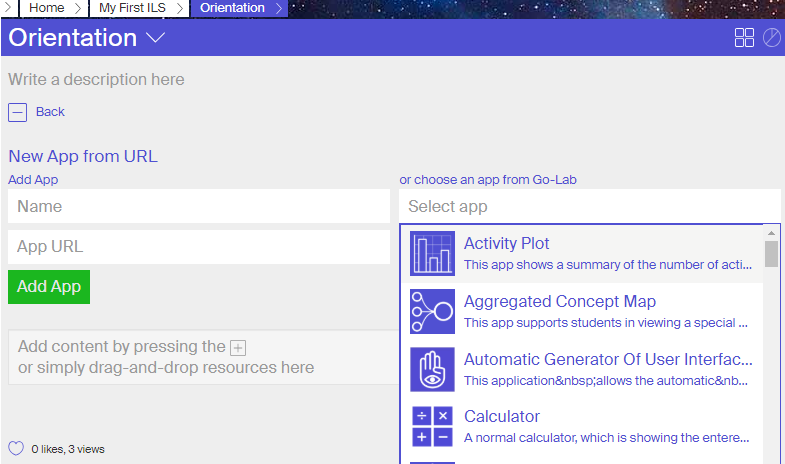
Task: Go to Home breadcrumb
Action: (x=46, y=8)
